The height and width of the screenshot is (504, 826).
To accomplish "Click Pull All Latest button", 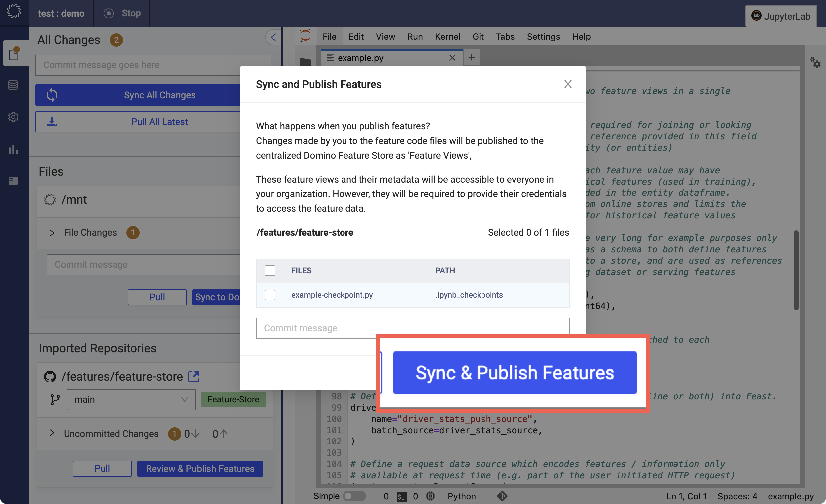I will pyautogui.click(x=138, y=122).
